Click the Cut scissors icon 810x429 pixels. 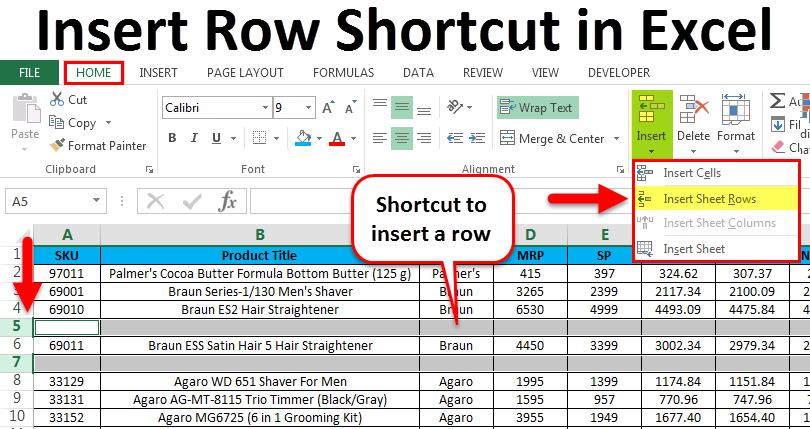click(55, 100)
